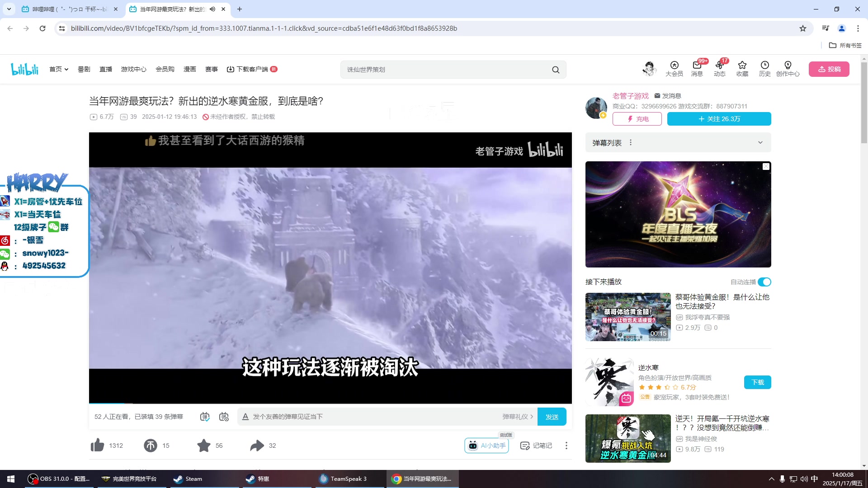Click the bilibili logo in header
Screen dimensions: 868x488
pyautogui.click(x=25, y=69)
